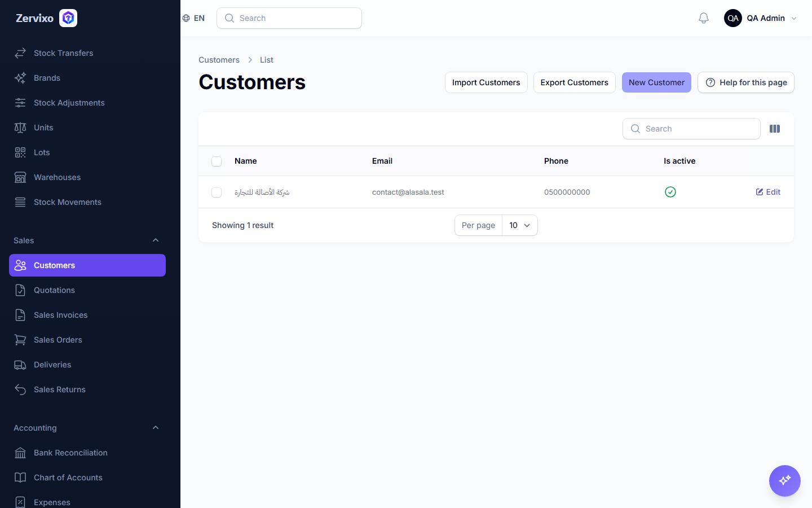Click the Stock Adjustments sliders icon
The width and height of the screenshot is (812, 508).
point(20,103)
